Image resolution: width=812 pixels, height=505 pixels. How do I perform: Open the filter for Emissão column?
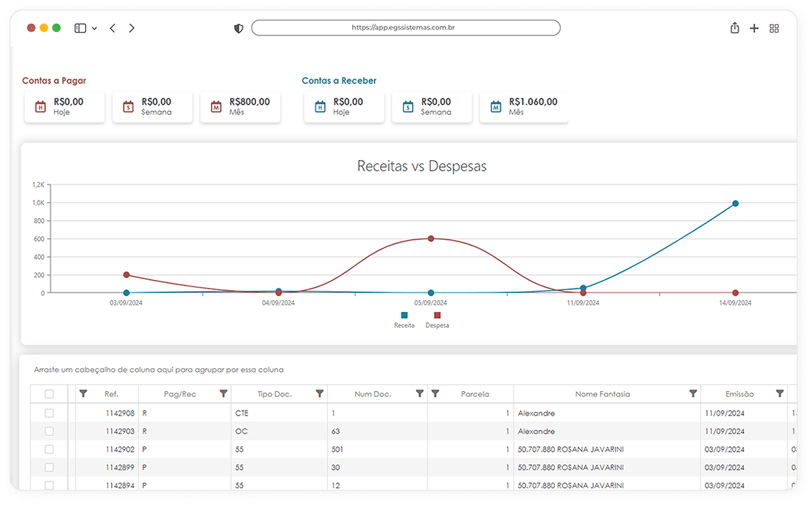pos(780,393)
